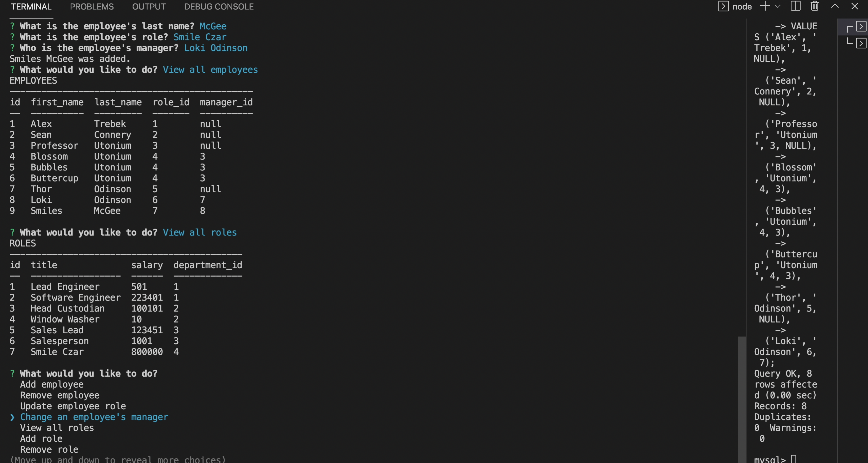
Task: Click 'Update employee role' option
Action: tap(73, 406)
